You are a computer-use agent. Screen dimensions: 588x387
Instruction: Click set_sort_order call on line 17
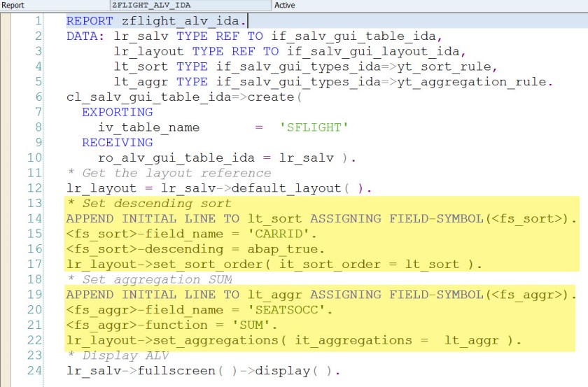(x=318, y=265)
